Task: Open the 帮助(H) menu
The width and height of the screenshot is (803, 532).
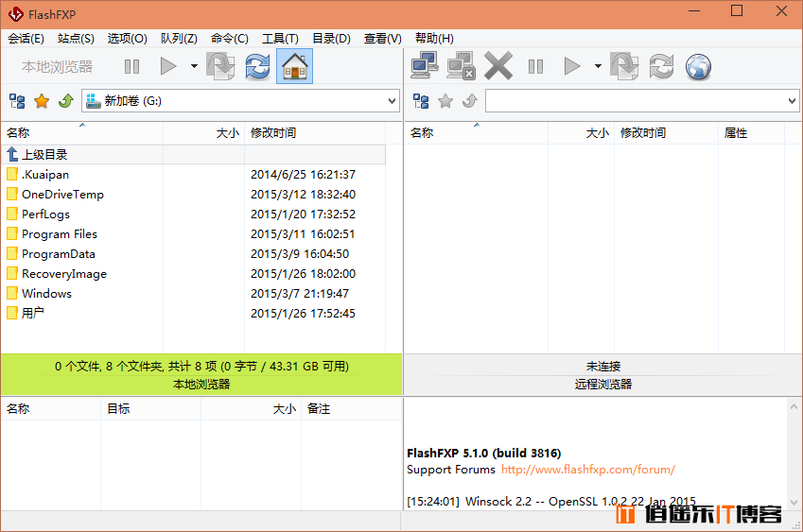Action: (x=434, y=39)
